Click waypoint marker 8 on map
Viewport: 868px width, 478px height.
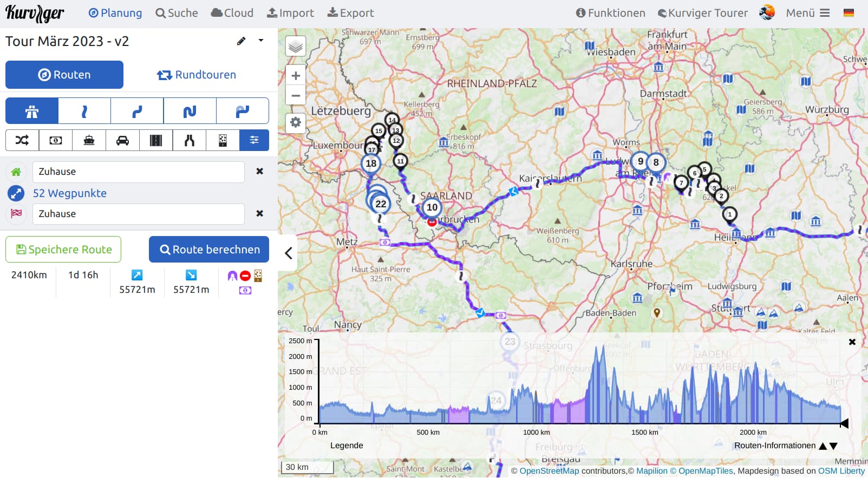click(x=656, y=162)
